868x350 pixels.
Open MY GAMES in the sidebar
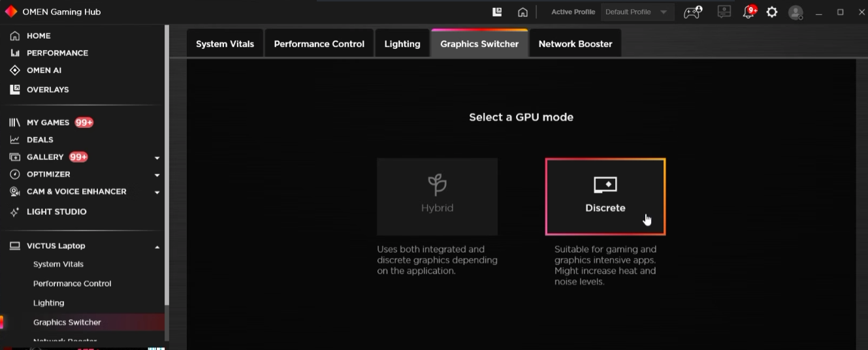[48, 122]
